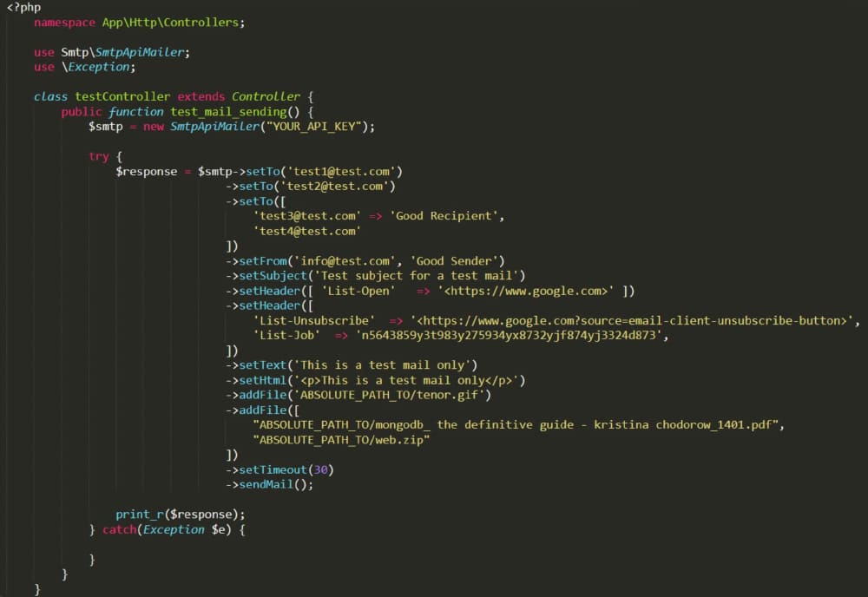Image resolution: width=868 pixels, height=597 pixels.
Task: Select the sendMail method call
Action: click(x=265, y=484)
